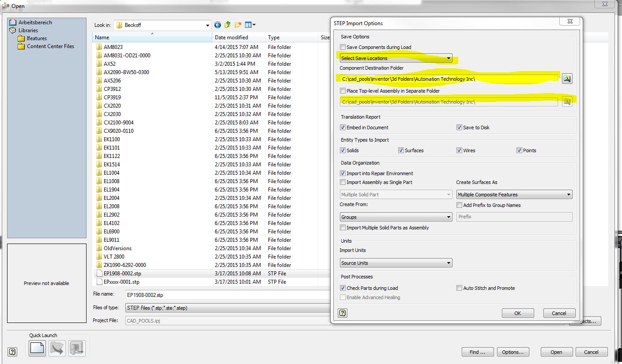Browse for the Component Destination Folder

(567, 78)
